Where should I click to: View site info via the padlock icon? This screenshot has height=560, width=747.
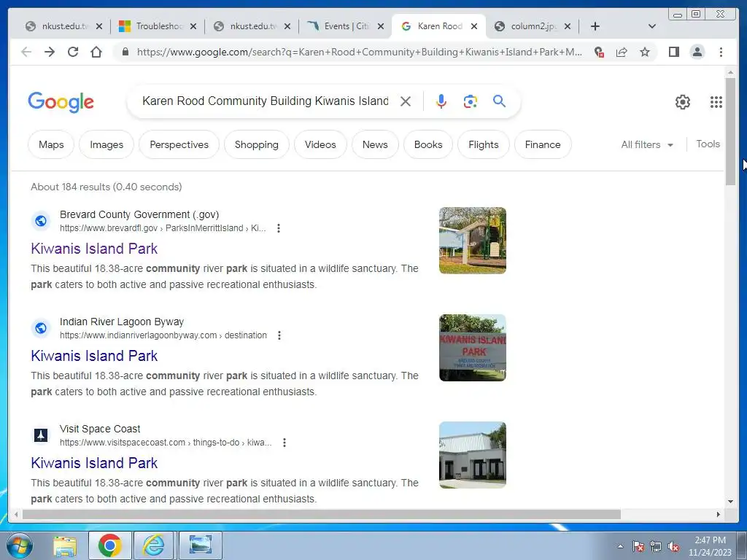coord(125,52)
